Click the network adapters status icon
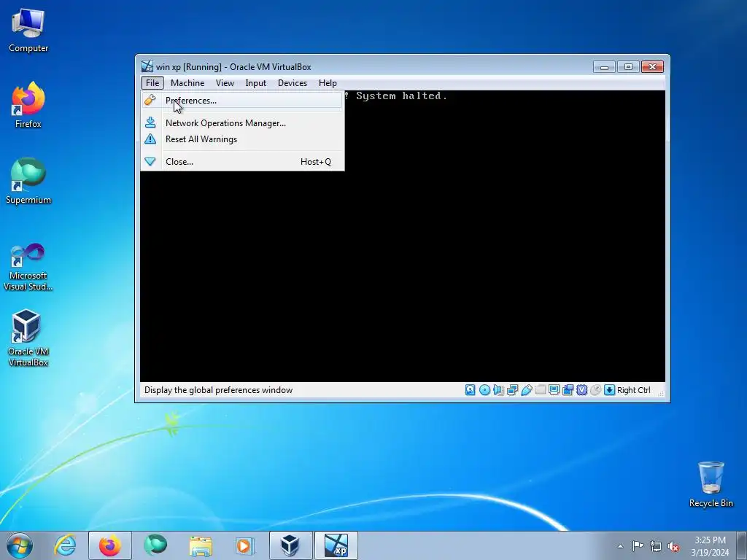This screenshot has height=560, width=747. [512, 390]
